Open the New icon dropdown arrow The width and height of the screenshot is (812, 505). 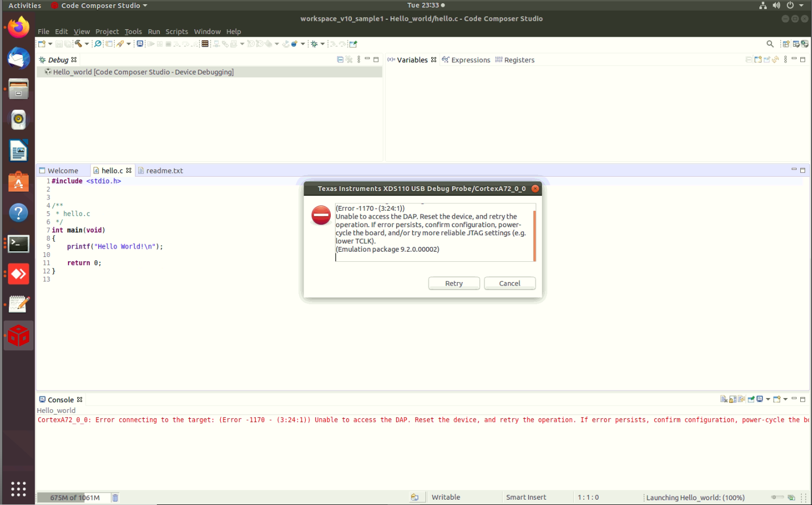(50, 44)
